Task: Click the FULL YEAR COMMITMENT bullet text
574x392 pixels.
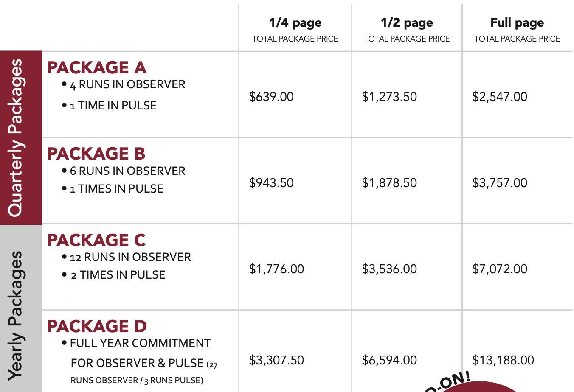Action: pyautogui.click(x=136, y=343)
